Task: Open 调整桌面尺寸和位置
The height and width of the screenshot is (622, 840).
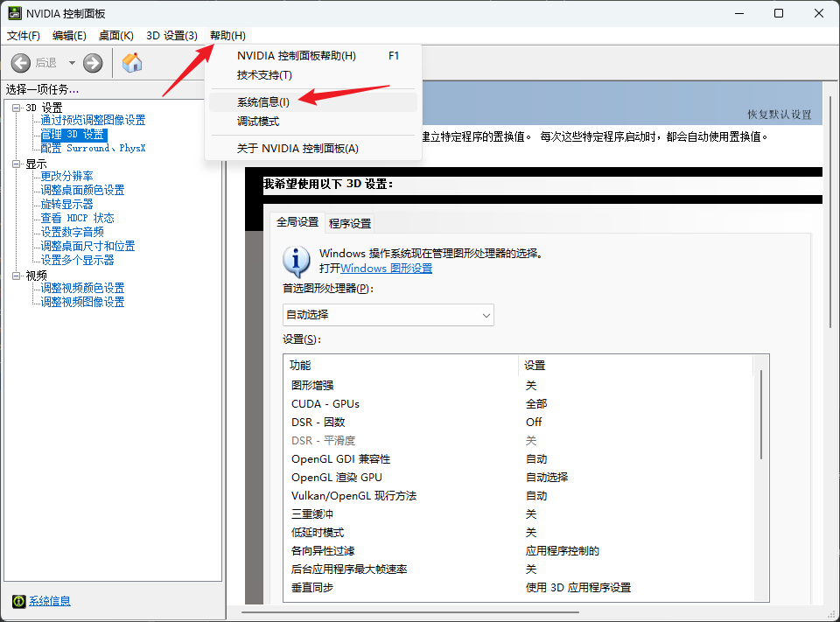Action: [x=87, y=246]
